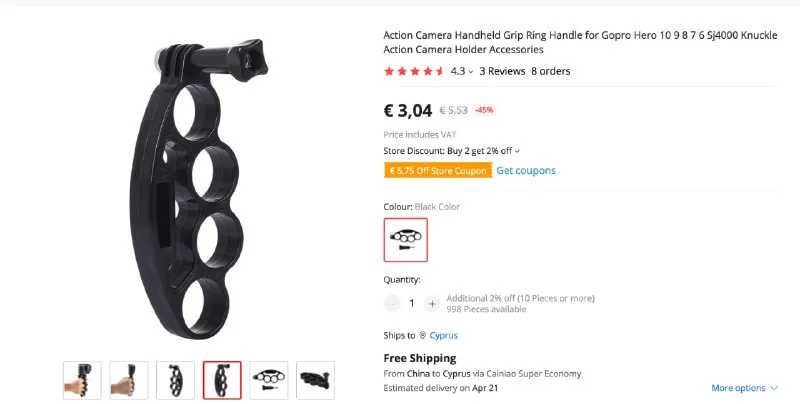Image resolution: width=800 pixels, height=404 pixels.
Task: Click the quantity field showing 1
Action: (x=412, y=304)
